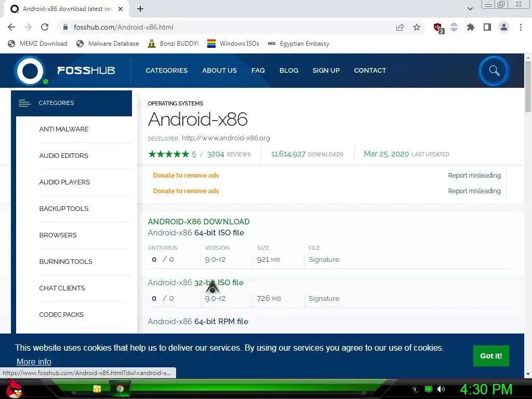Select CHAT CLIENTS category
The height and width of the screenshot is (399, 532).
coord(62,288)
